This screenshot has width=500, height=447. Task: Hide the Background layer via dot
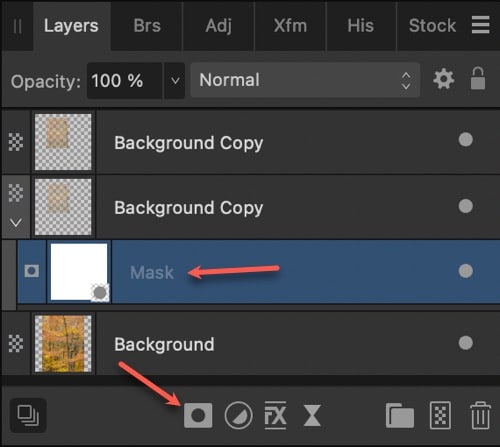pyautogui.click(x=466, y=343)
